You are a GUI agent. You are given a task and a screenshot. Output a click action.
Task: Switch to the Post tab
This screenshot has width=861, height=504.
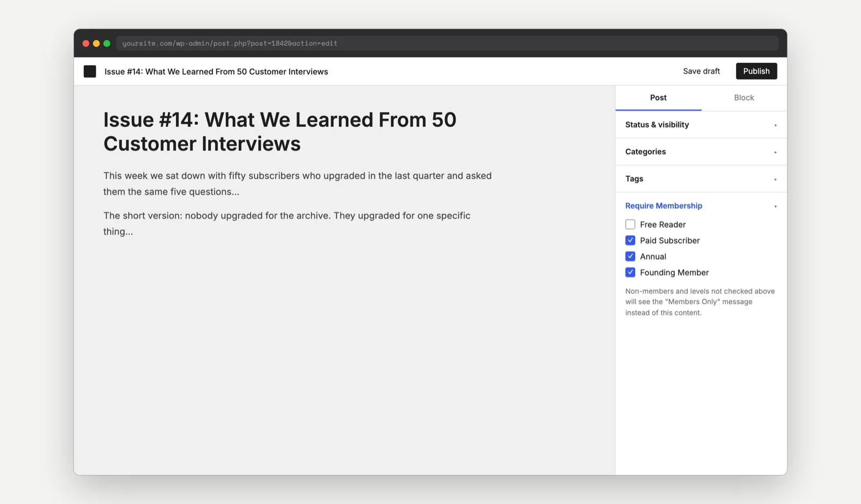pos(658,98)
